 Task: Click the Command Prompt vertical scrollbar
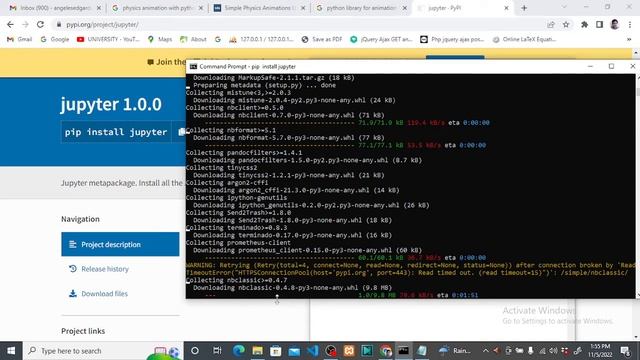click(637, 186)
